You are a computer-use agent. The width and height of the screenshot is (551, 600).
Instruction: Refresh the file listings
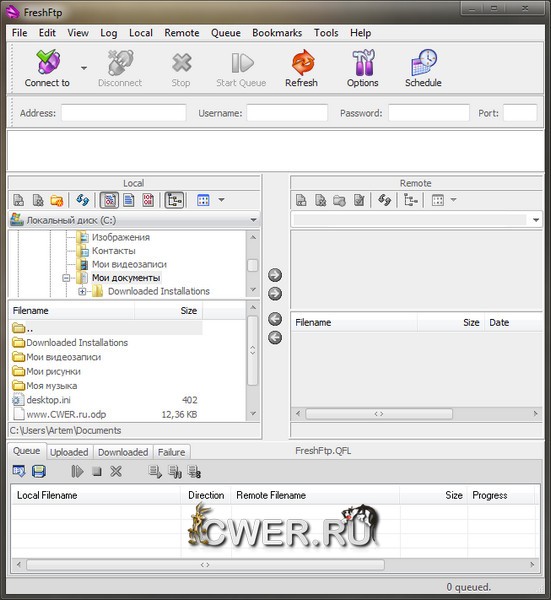click(302, 68)
